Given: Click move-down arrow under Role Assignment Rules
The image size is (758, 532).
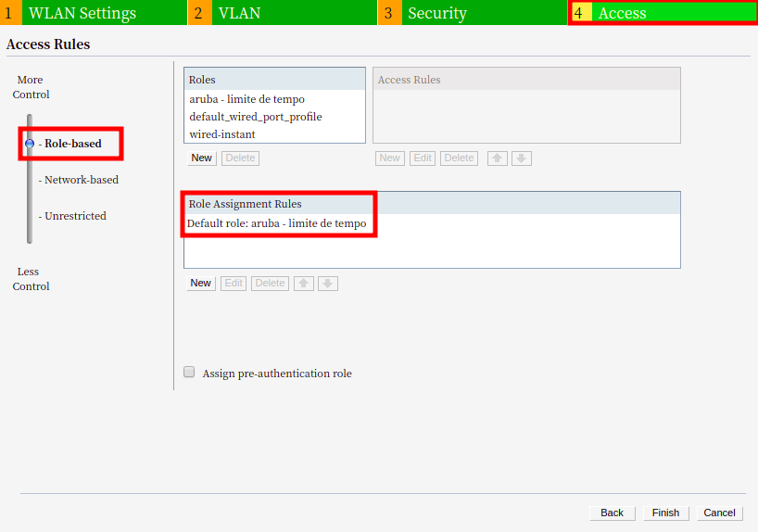Looking at the screenshot, I should coord(328,284).
